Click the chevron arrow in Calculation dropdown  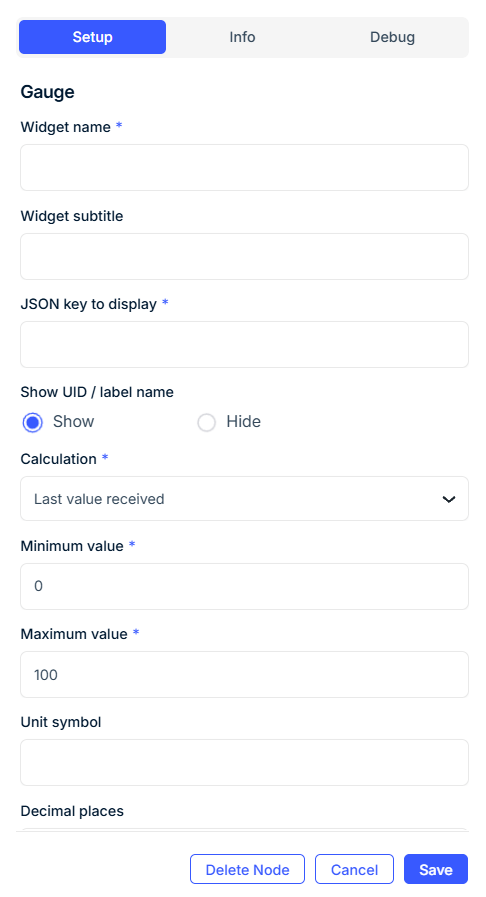pos(449,499)
